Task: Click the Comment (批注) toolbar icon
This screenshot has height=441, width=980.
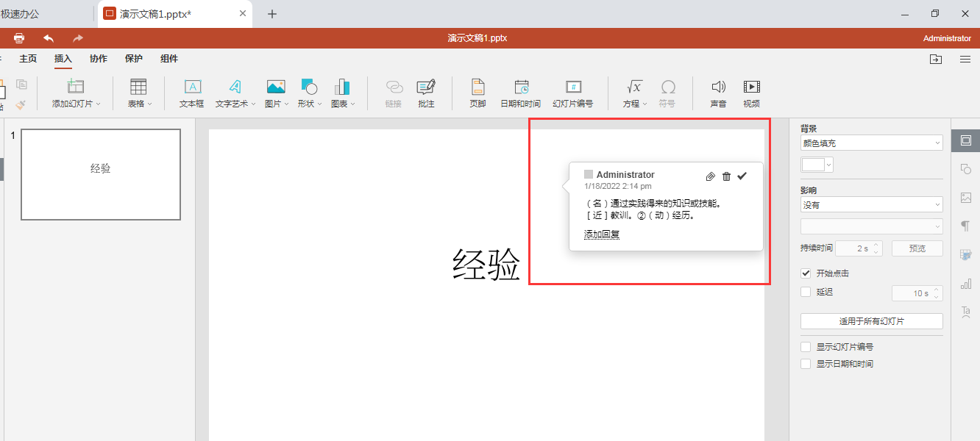Action: pyautogui.click(x=426, y=87)
